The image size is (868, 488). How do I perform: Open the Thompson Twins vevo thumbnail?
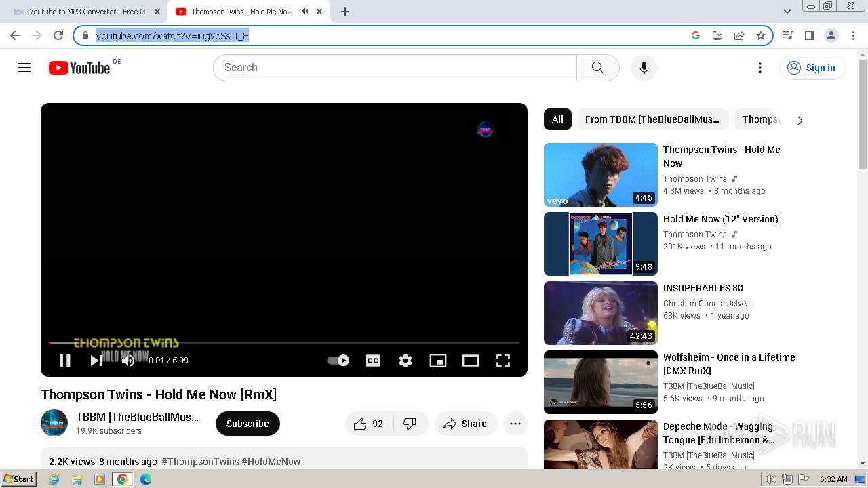click(x=601, y=175)
